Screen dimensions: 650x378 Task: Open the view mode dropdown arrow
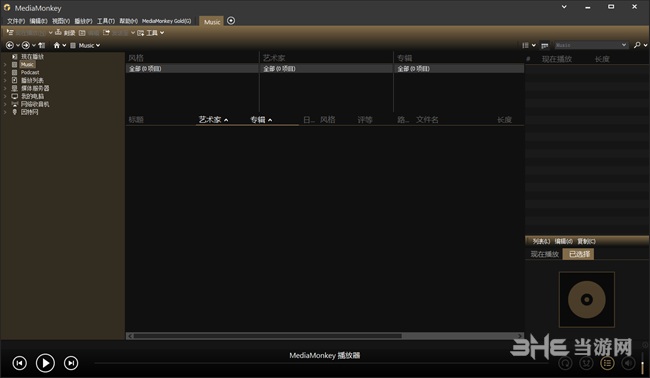click(x=534, y=45)
